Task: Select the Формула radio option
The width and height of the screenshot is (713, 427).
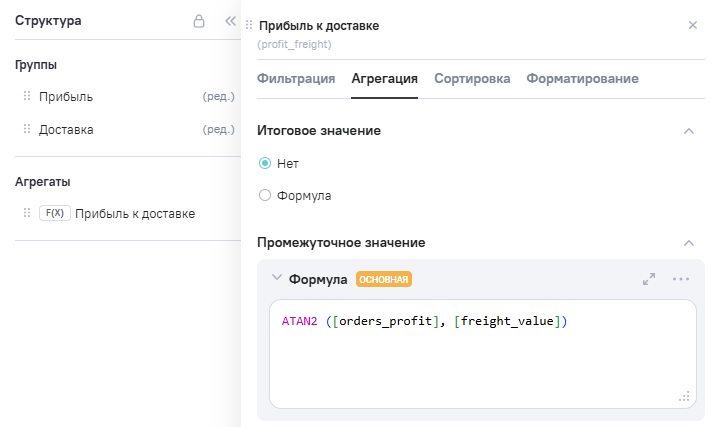Action: tap(265, 196)
